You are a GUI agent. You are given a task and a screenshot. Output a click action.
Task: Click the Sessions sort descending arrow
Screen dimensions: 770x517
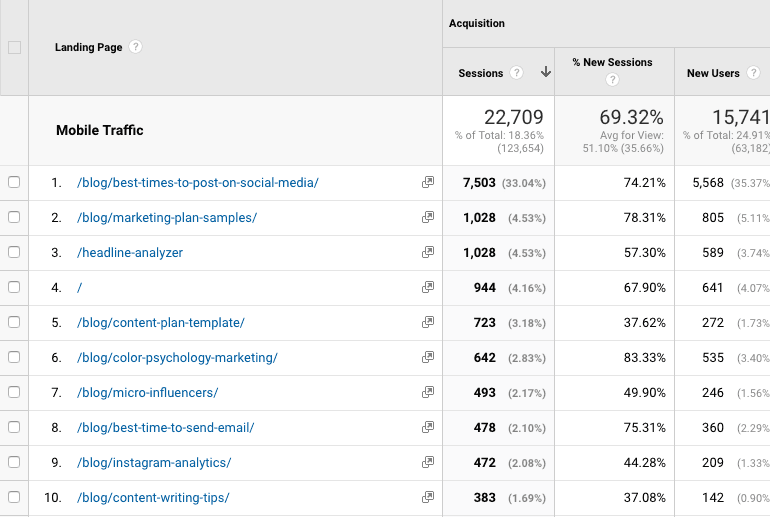pos(546,73)
